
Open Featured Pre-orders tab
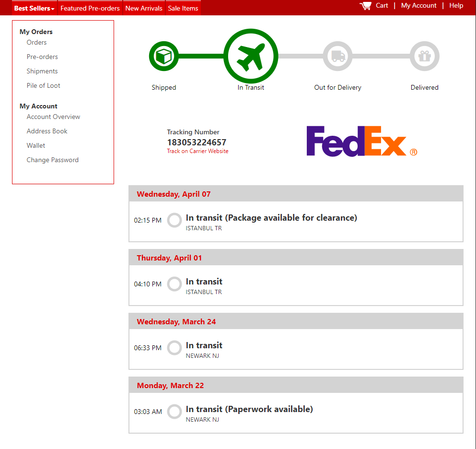90,8
